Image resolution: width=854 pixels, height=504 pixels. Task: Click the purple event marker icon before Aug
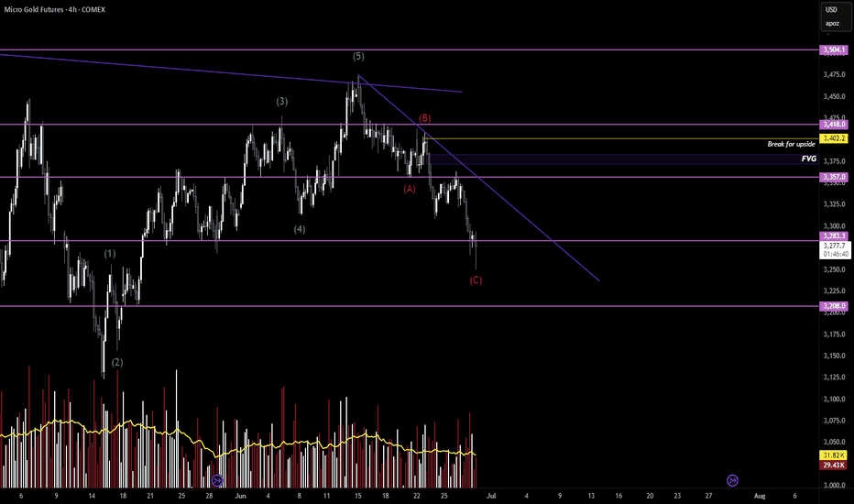coord(732,480)
